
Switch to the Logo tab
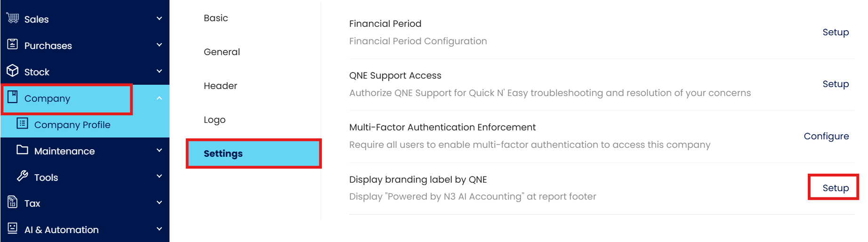click(215, 120)
